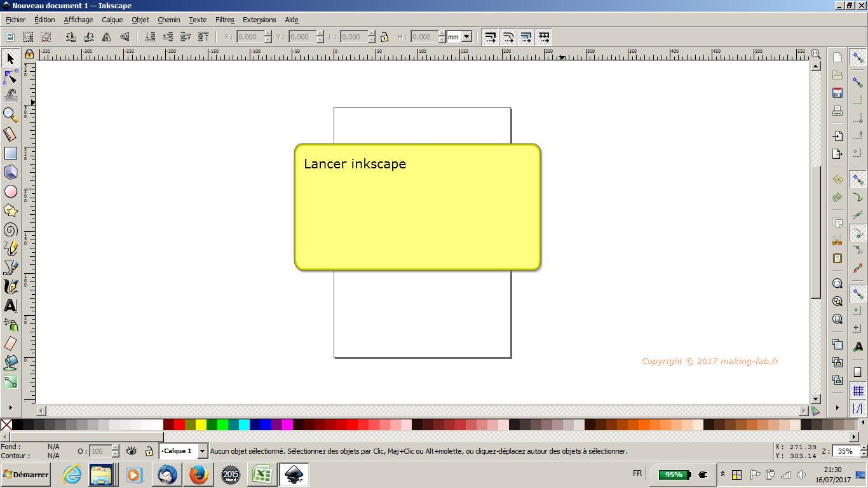Select the Zoom magnifier tool

coord(10,114)
